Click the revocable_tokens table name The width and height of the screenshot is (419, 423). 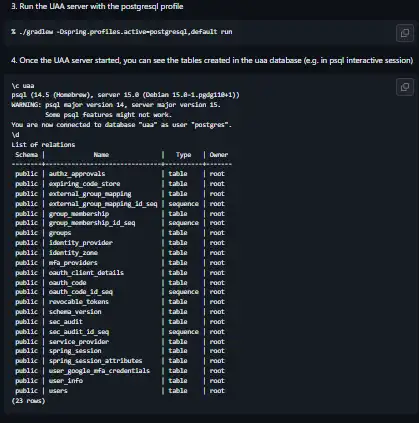(x=79, y=302)
